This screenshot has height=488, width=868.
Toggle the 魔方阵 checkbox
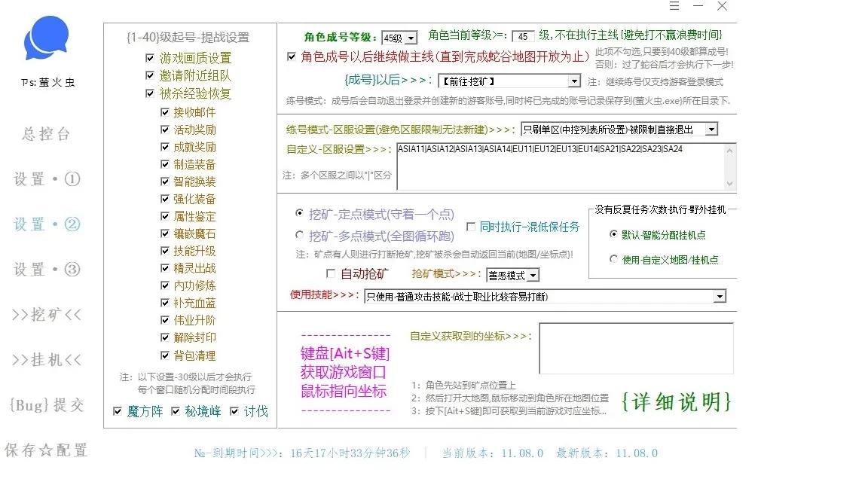coord(118,411)
